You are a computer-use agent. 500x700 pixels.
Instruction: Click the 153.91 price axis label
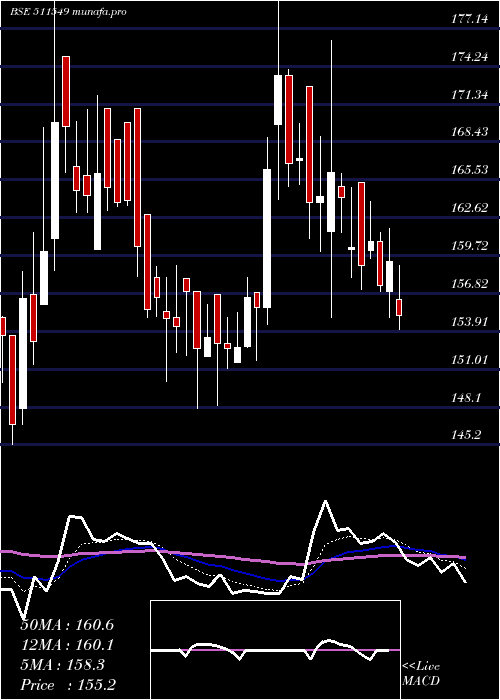point(469,322)
